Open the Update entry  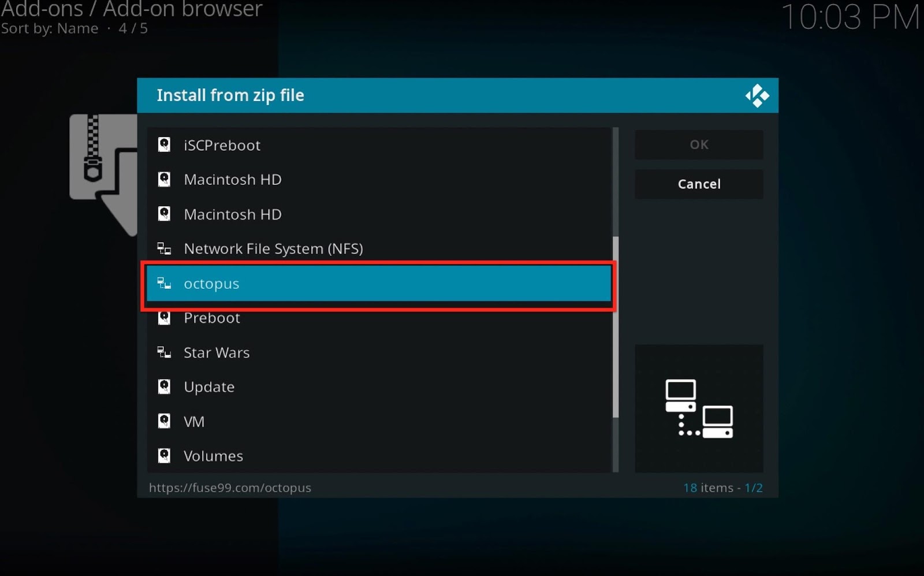pyautogui.click(x=379, y=387)
